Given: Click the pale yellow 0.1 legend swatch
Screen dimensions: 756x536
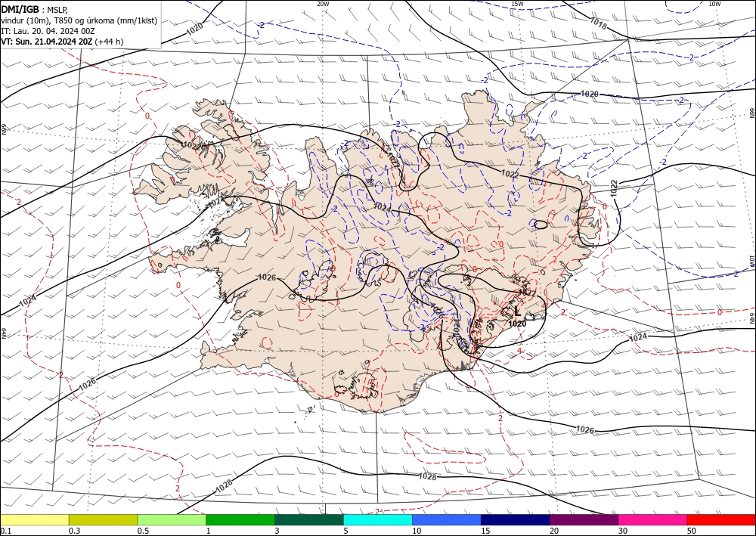Looking at the screenshot, I should click(x=34, y=519).
